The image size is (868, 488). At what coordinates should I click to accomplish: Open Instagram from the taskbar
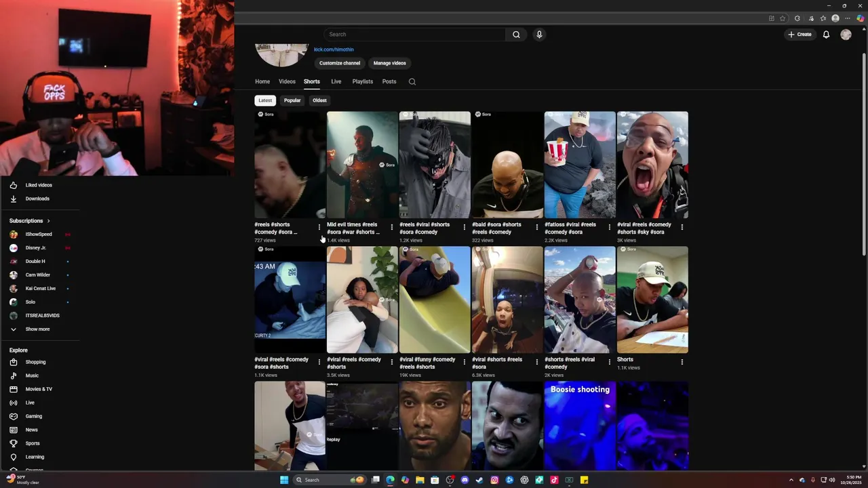494,480
